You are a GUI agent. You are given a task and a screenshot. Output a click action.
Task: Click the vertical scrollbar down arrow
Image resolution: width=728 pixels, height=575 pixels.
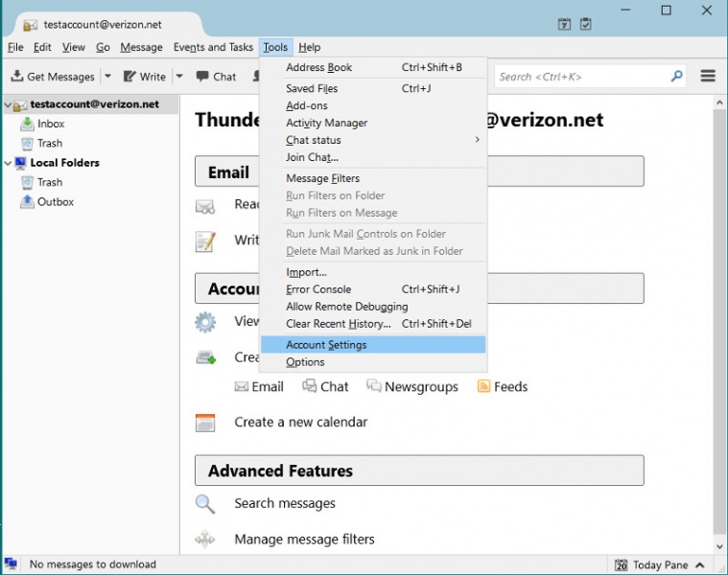click(719, 546)
